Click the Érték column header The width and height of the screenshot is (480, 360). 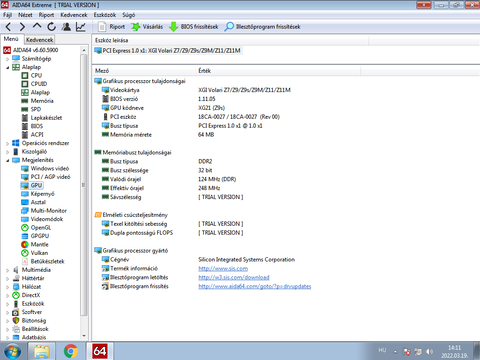click(x=278, y=71)
